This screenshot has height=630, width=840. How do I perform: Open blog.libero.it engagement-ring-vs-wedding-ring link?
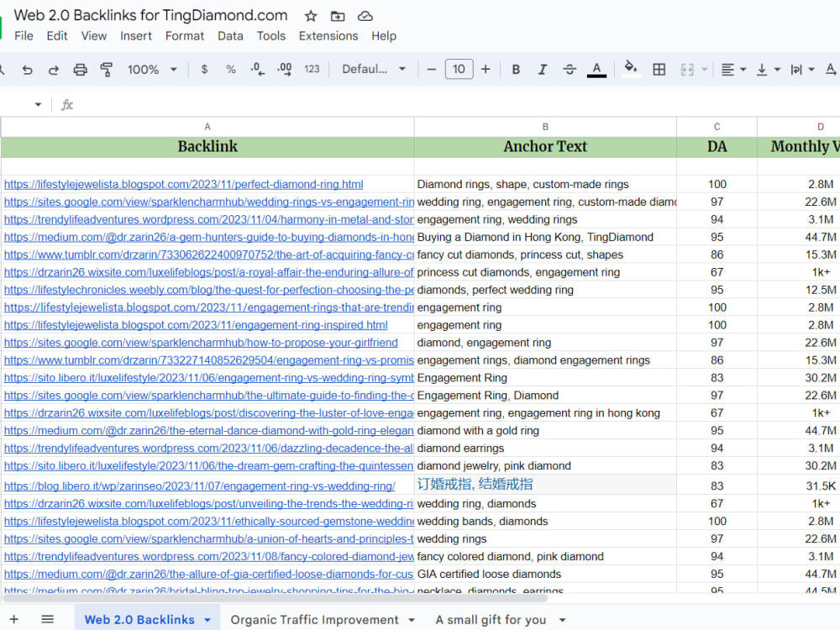199,486
